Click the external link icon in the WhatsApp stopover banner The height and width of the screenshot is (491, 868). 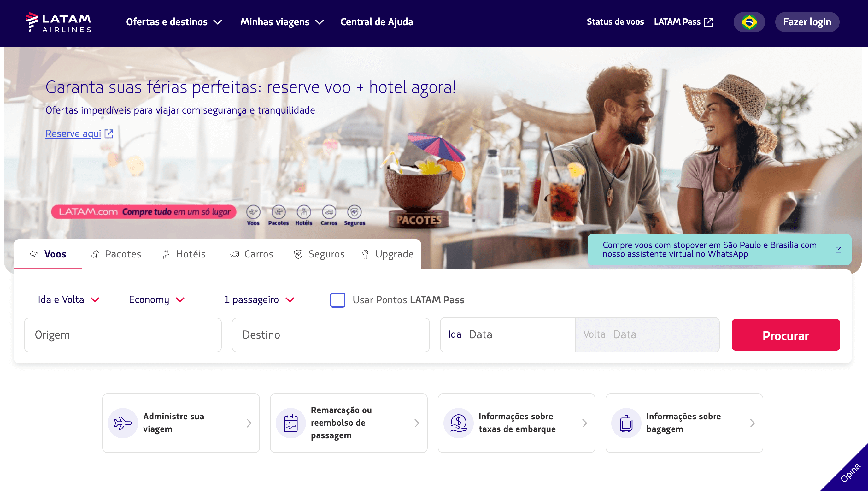(x=838, y=250)
